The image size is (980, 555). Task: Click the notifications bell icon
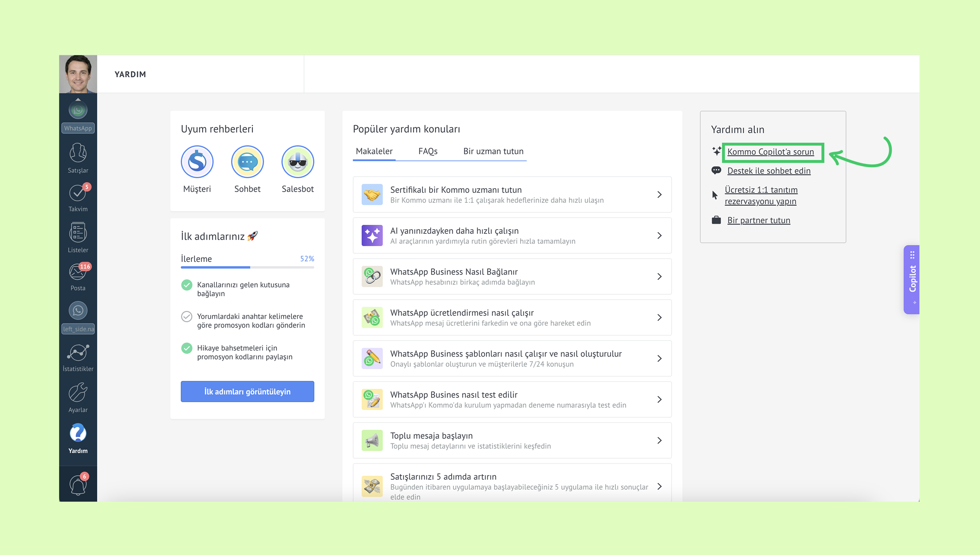(78, 485)
